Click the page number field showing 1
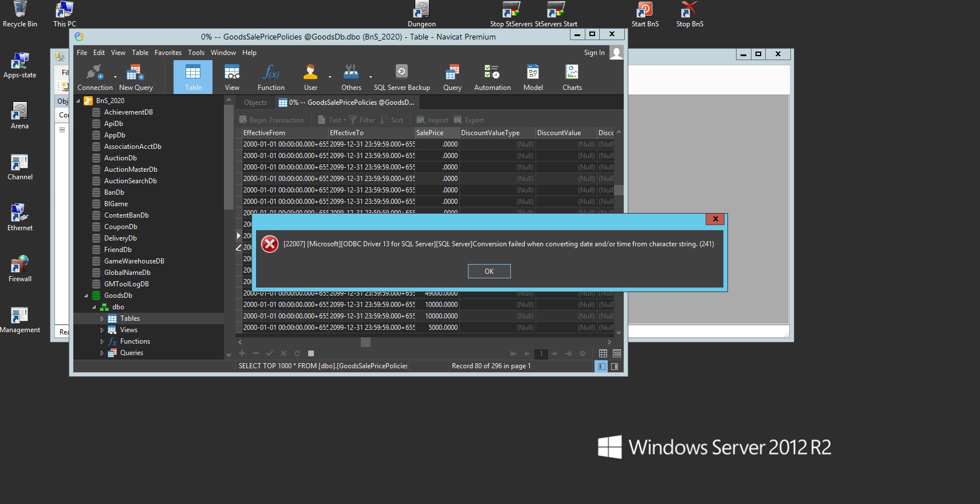 [x=541, y=354]
